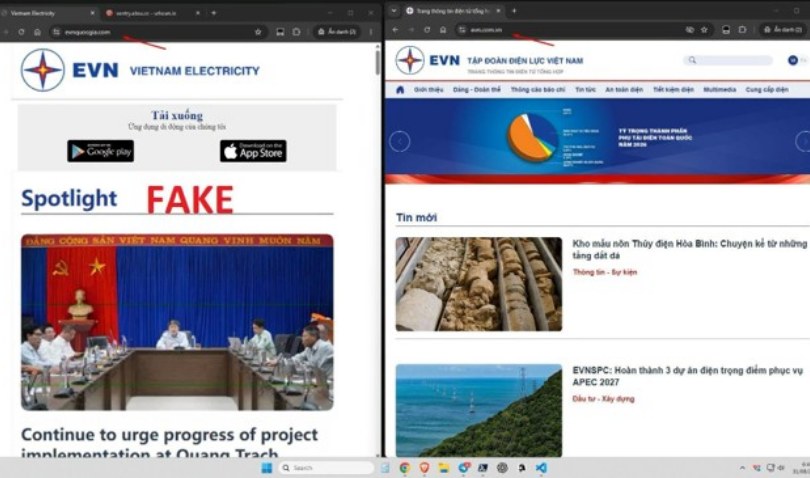Click the pie chart banner slide
This screenshot has width=810, height=478.
(598, 141)
